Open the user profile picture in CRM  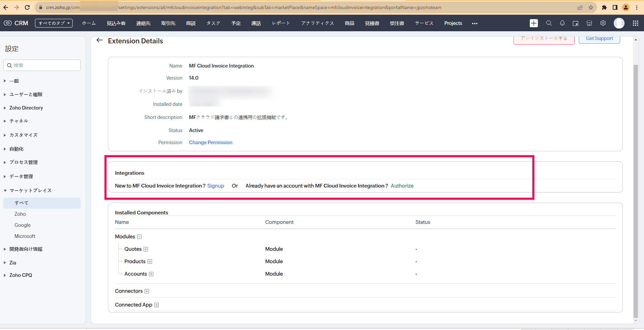(619, 23)
